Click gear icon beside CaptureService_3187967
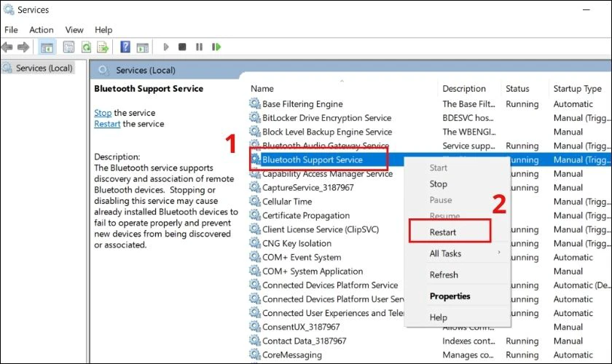This screenshot has height=364, width=612. tap(255, 188)
